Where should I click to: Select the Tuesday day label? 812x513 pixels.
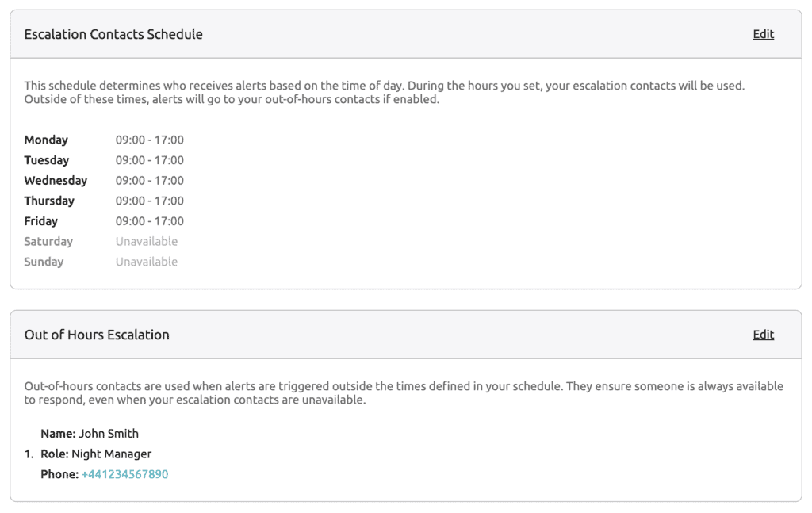(x=47, y=160)
